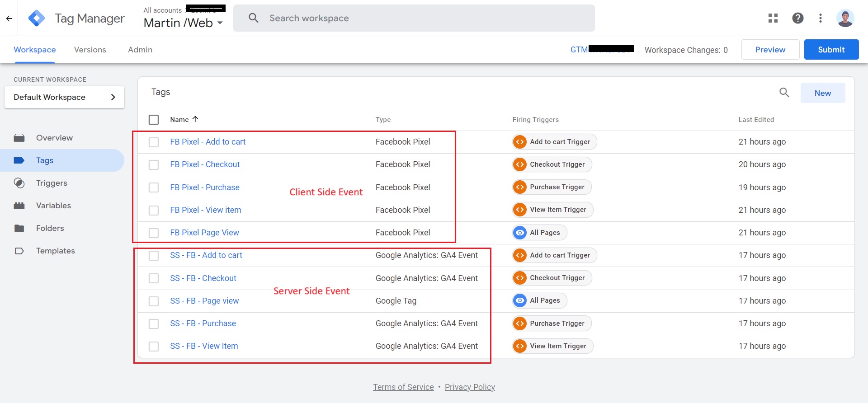Image resolution: width=868 pixels, height=403 pixels.
Task: Open the help question mark icon
Action: (x=798, y=18)
